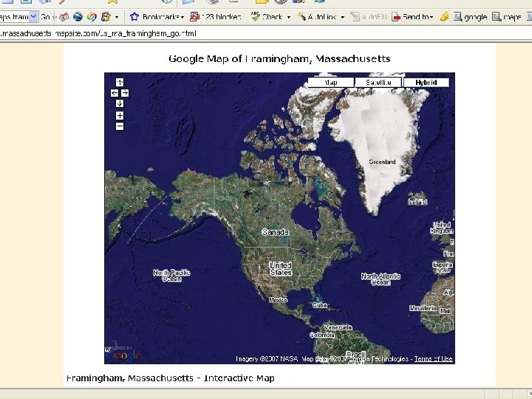532x399 pixels.
Task: Expand the Check dropdown arrow
Action: point(289,17)
